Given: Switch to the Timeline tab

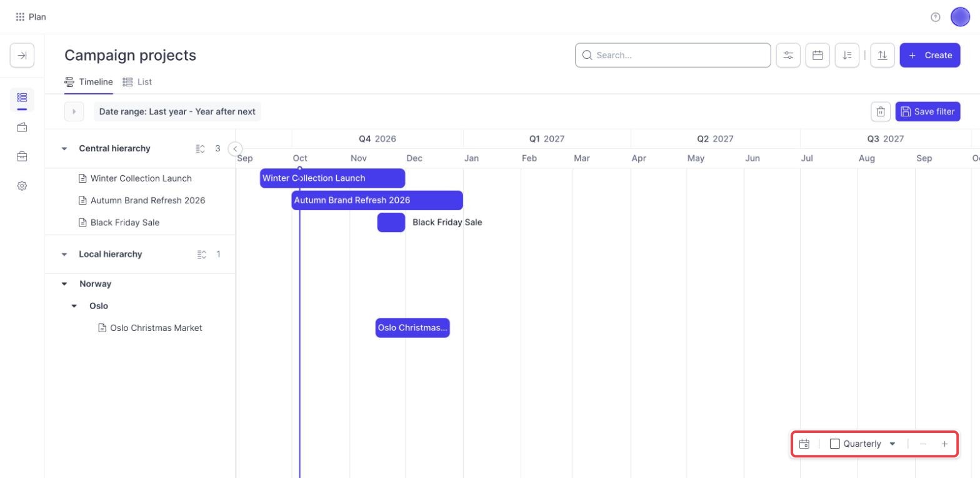Looking at the screenshot, I should (x=89, y=82).
